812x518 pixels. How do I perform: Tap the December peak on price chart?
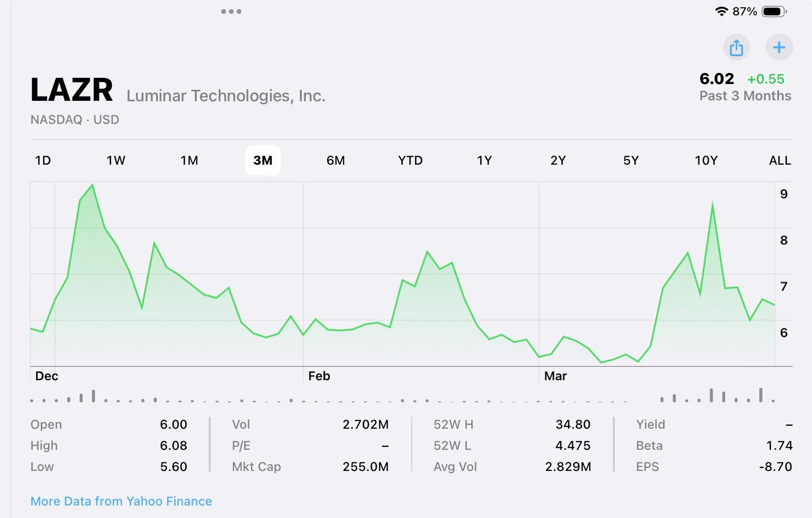point(92,185)
